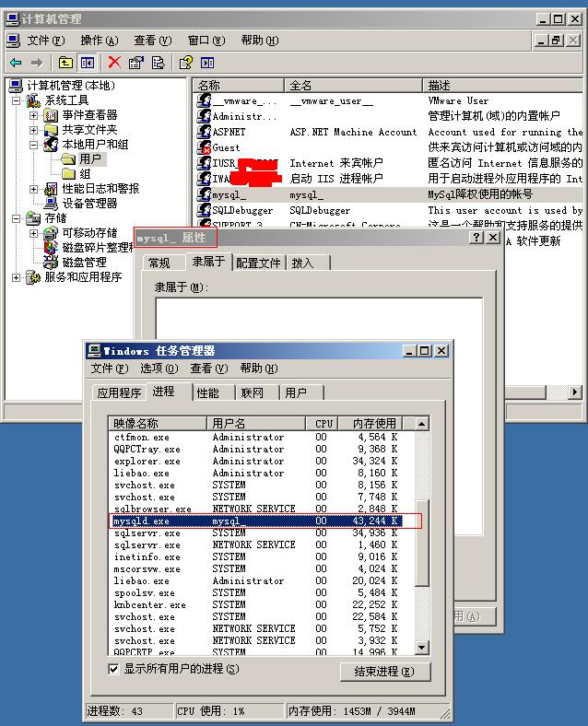Image resolution: width=588 pixels, height=726 pixels.
Task: Click the Device Manager (设备管理器) icon
Action: click(x=51, y=204)
